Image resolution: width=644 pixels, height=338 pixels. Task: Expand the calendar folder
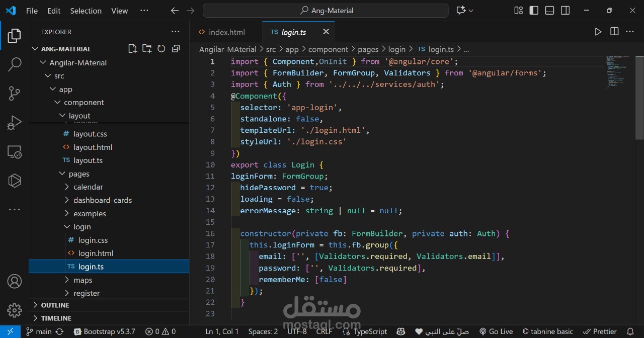[x=67, y=187]
